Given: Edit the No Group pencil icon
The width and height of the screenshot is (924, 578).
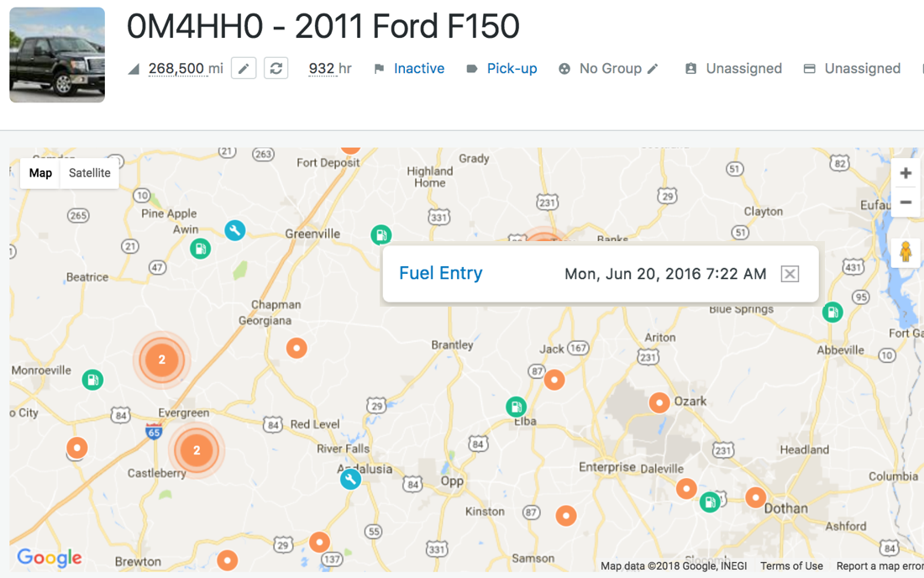Looking at the screenshot, I should (653, 69).
